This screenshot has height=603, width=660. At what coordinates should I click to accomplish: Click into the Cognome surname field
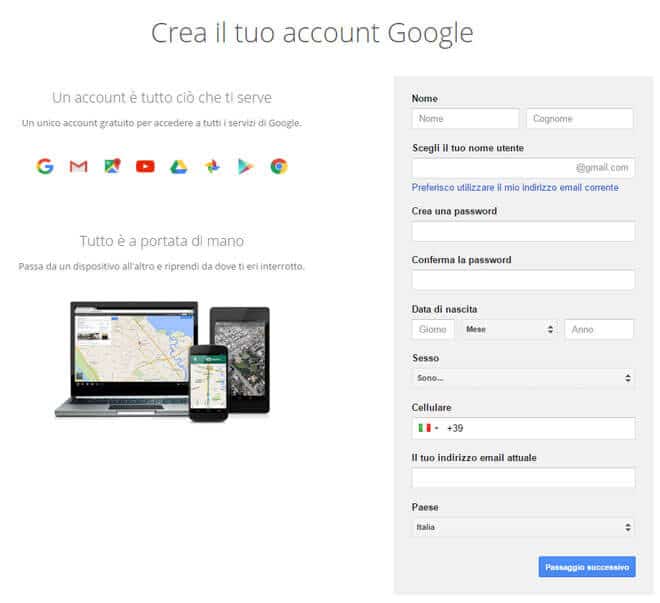[x=580, y=119]
